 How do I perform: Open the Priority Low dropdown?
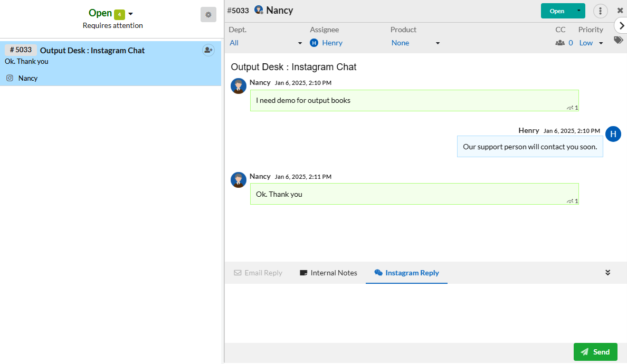[x=591, y=43]
